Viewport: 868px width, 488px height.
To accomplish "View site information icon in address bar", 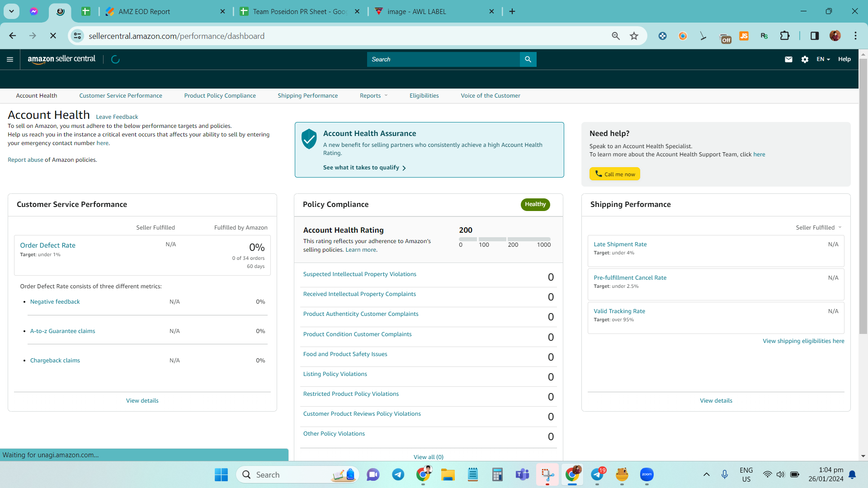I will [x=77, y=36].
